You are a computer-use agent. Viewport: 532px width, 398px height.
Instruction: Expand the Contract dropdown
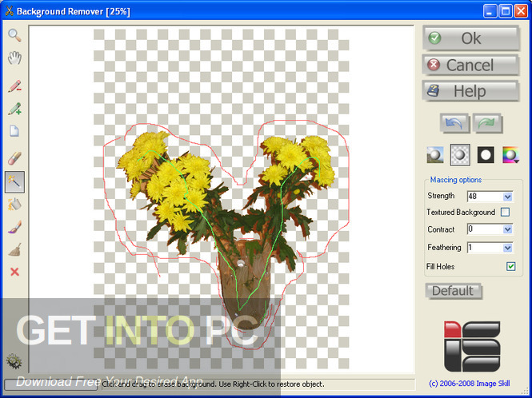(x=507, y=229)
